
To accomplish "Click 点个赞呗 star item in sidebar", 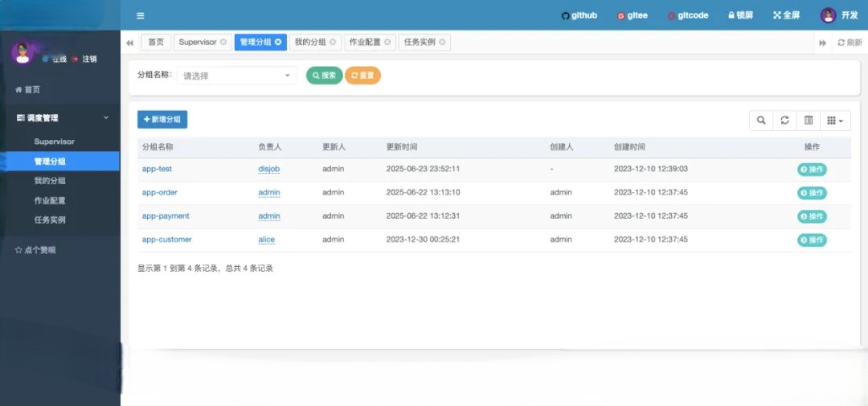I will click(35, 250).
